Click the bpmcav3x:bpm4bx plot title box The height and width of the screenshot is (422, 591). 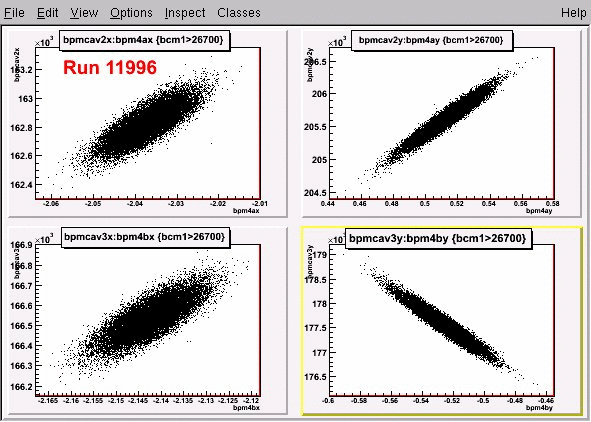[x=145, y=237]
